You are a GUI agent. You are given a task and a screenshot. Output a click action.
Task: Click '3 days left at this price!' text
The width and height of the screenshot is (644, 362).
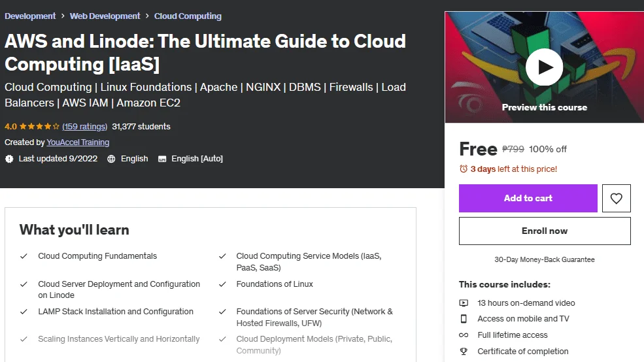point(513,169)
